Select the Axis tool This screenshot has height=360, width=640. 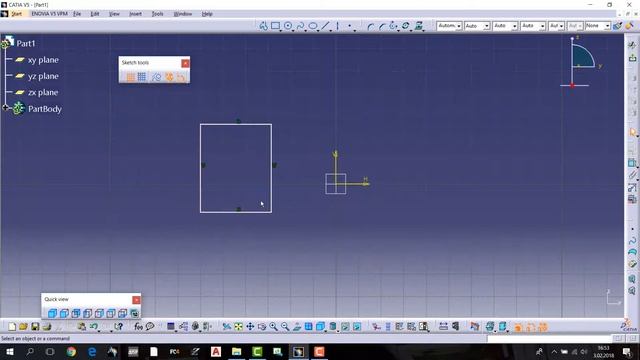pyautogui.click(x=337, y=26)
